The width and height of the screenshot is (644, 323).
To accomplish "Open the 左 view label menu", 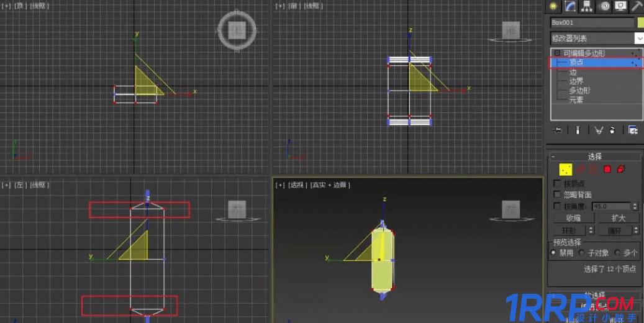I will (x=20, y=185).
